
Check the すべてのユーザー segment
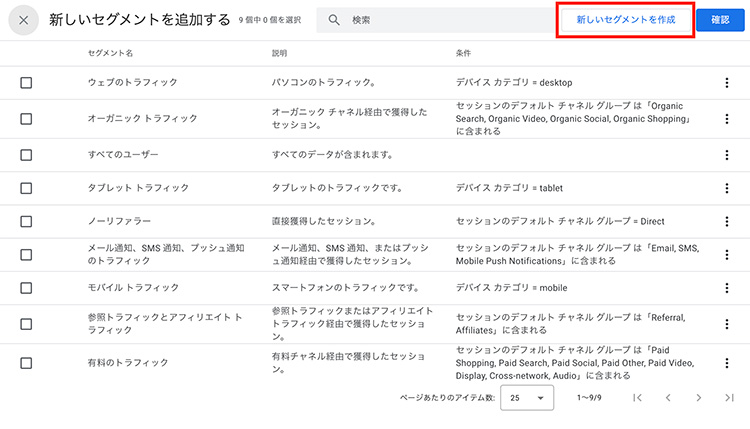coord(26,155)
